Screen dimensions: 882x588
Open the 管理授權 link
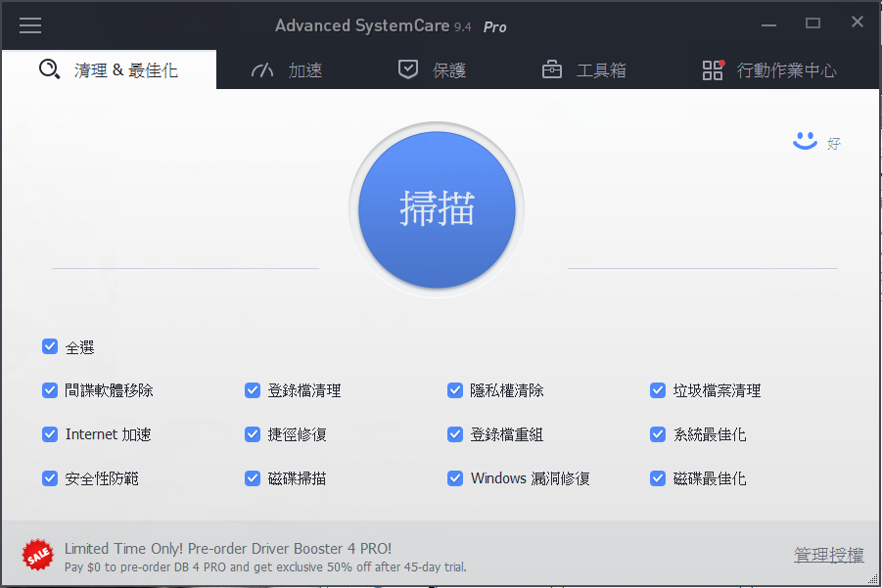828,555
